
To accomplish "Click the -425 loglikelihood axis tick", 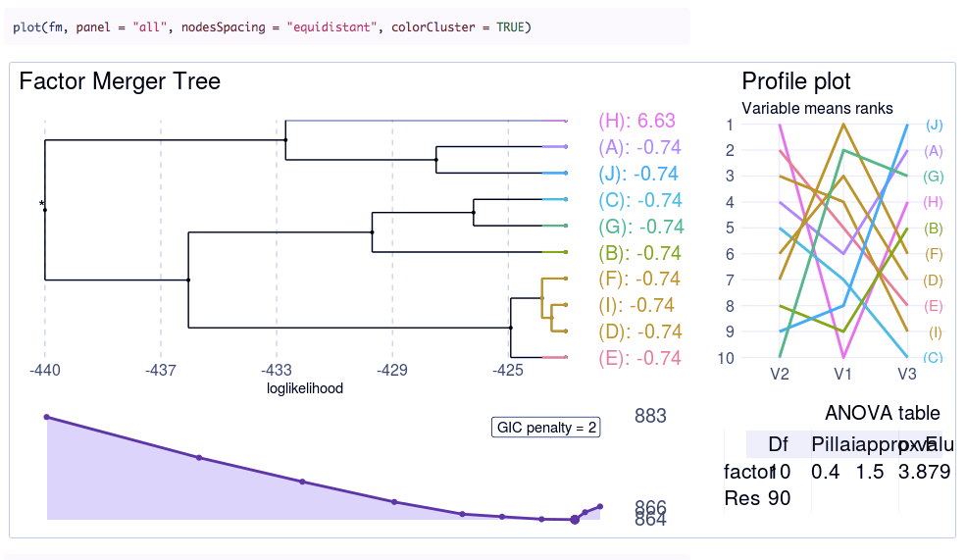I will pyautogui.click(x=508, y=371).
